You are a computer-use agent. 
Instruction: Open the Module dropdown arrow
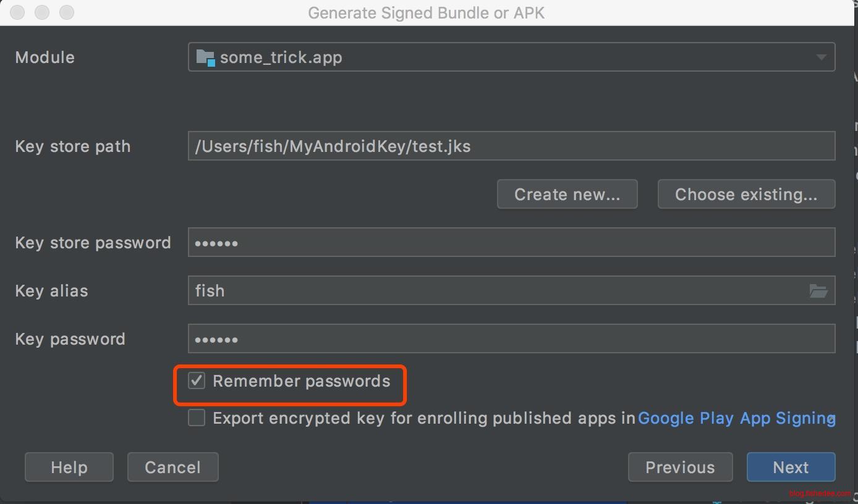coord(821,57)
